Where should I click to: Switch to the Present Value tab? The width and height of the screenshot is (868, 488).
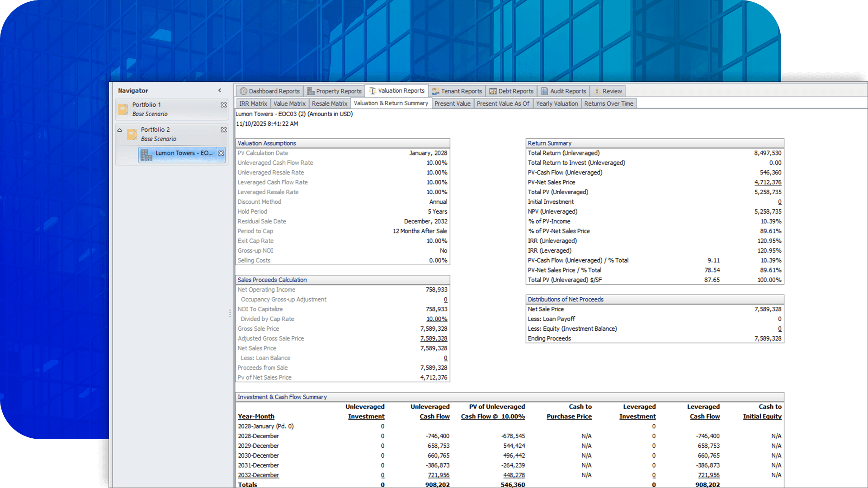[x=452, y=103]
